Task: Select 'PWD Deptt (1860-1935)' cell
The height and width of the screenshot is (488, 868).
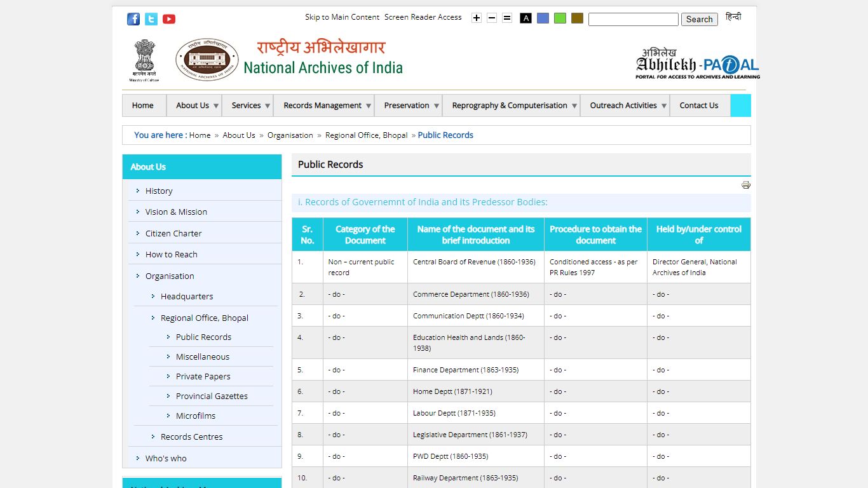Action: pos(476,456)
